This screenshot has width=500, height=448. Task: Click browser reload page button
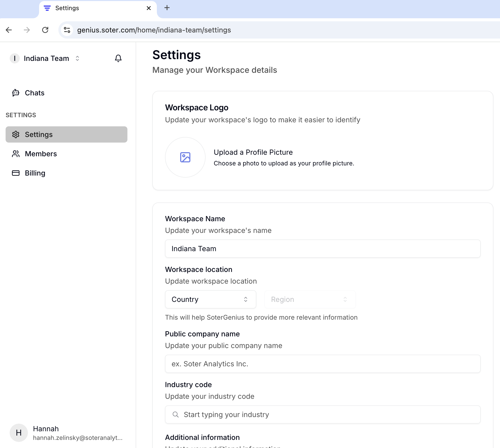tap(45, 30)
